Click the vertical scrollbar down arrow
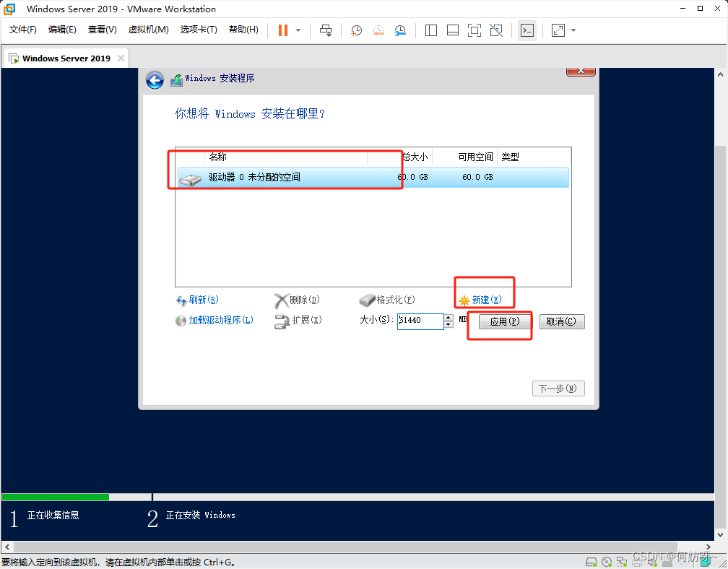This screenshot has width=728, height=569. [721, 534]
